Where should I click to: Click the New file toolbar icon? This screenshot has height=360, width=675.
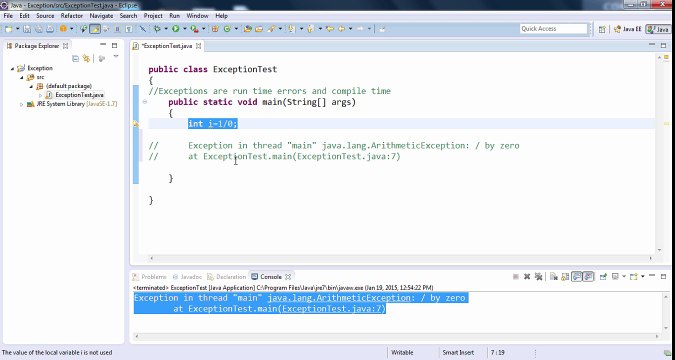(9, 29)
